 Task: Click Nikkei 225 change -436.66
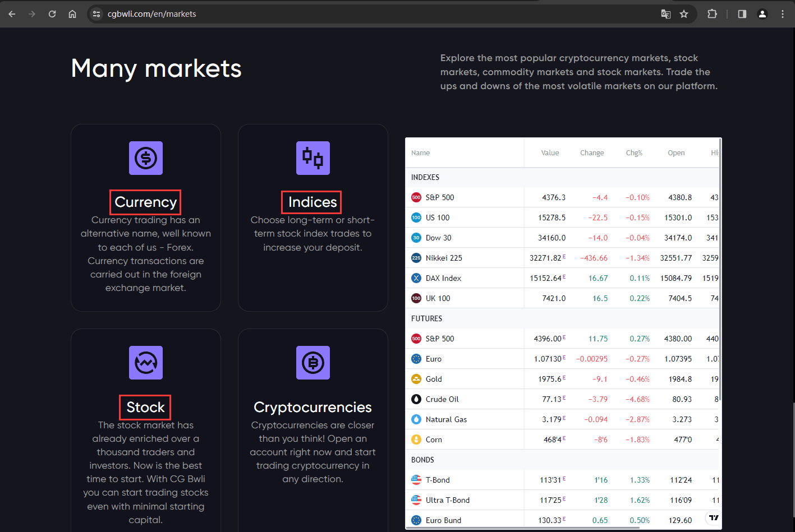[x=594, y=258]
